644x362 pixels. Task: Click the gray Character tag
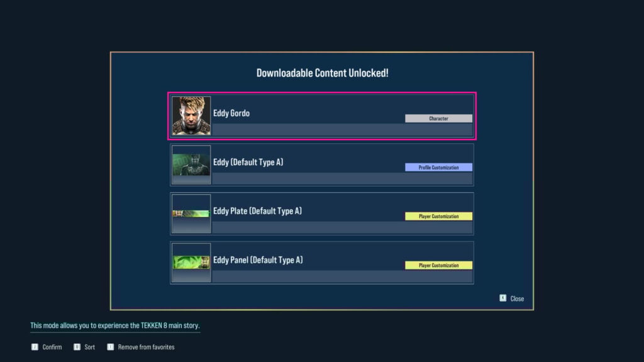click(438, 118)
